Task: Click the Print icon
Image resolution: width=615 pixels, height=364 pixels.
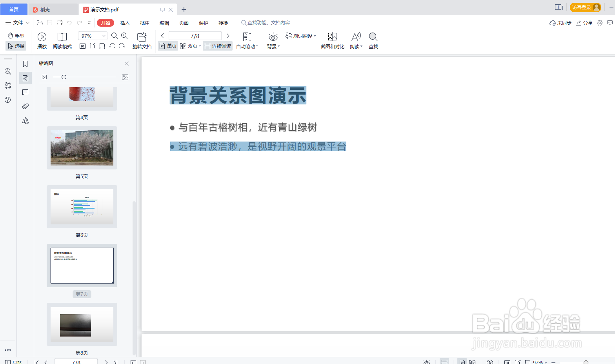Action: [x=60, y=23]
